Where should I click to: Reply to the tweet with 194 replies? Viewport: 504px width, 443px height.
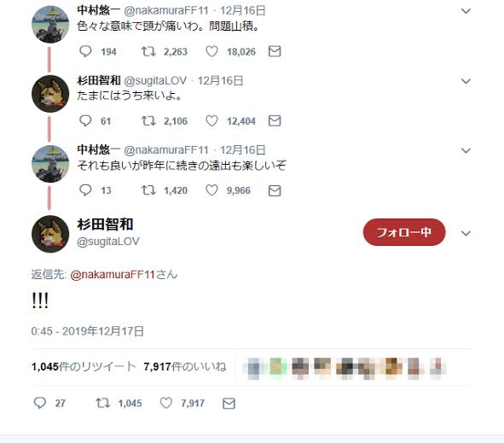(x=85, y=51)
